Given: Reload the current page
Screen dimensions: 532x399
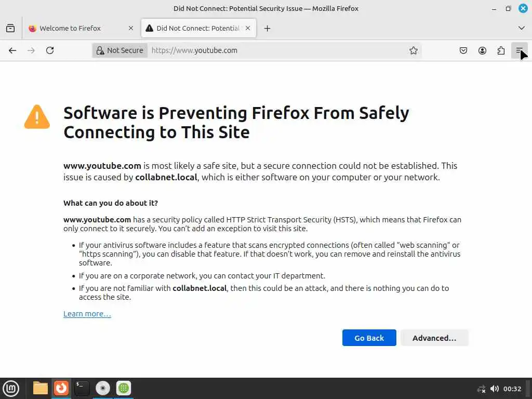Looking at the screenshot, I should [50, 50].
